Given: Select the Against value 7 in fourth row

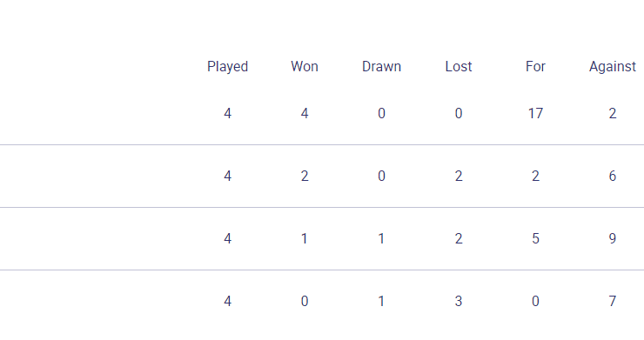Looking at the screenshot, I should [613, 302].
